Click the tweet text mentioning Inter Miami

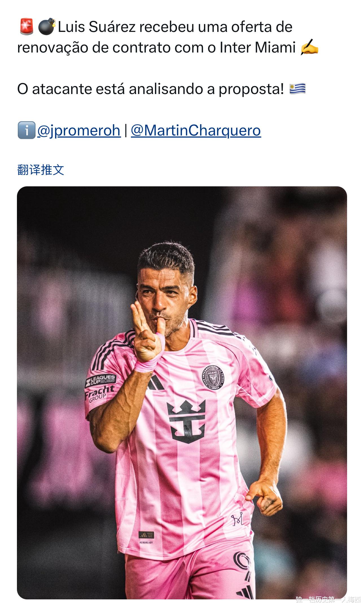[x=168, y=37]
